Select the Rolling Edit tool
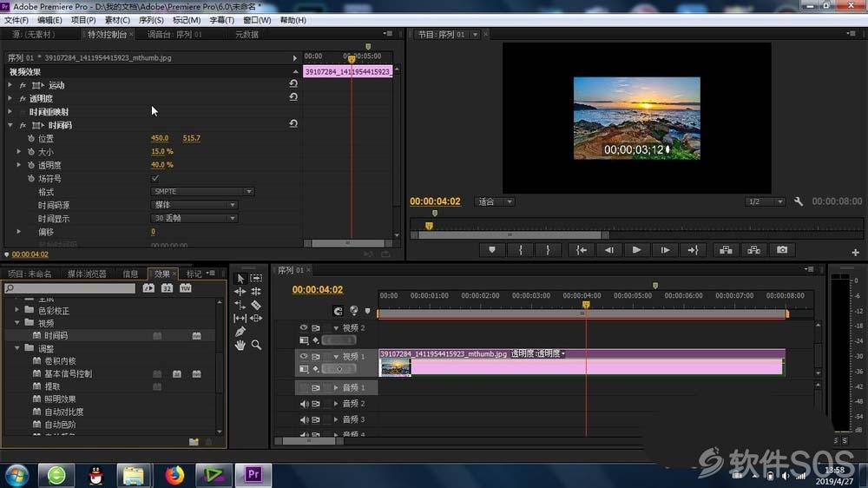The width and height of the screenshot is (868, 488). click(x=256, y=292)
